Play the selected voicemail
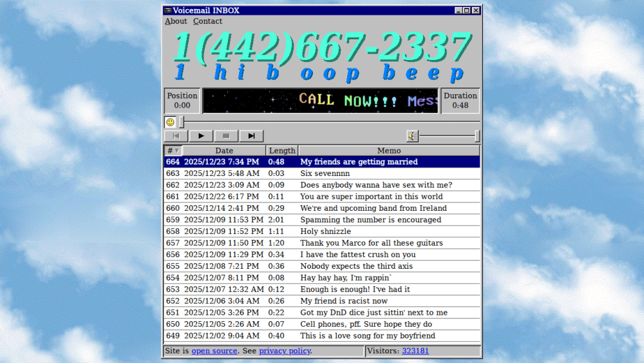644x363 pixels. 201,136
